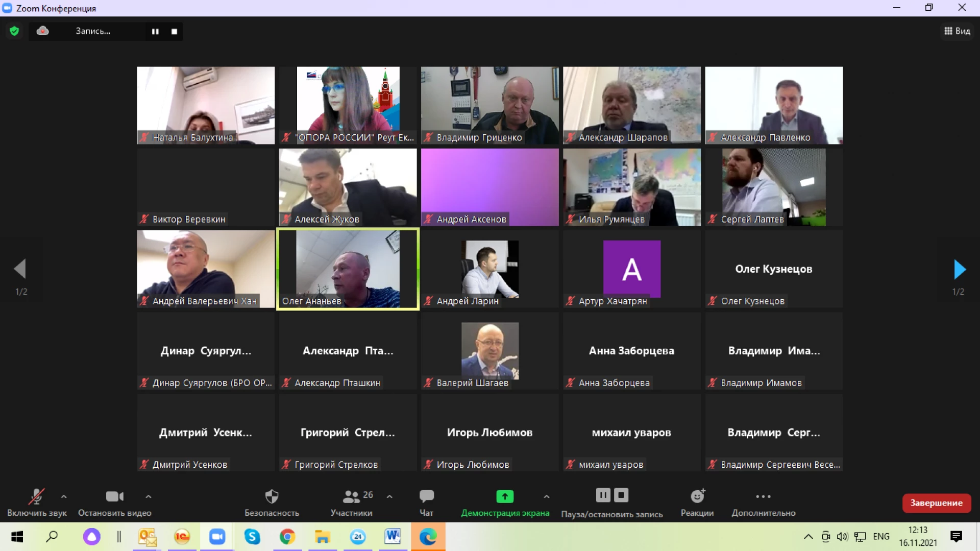This screenshot has width=980, height=551.
Task: Open Zoom from the taskbar
Action: tap(217, 537)
